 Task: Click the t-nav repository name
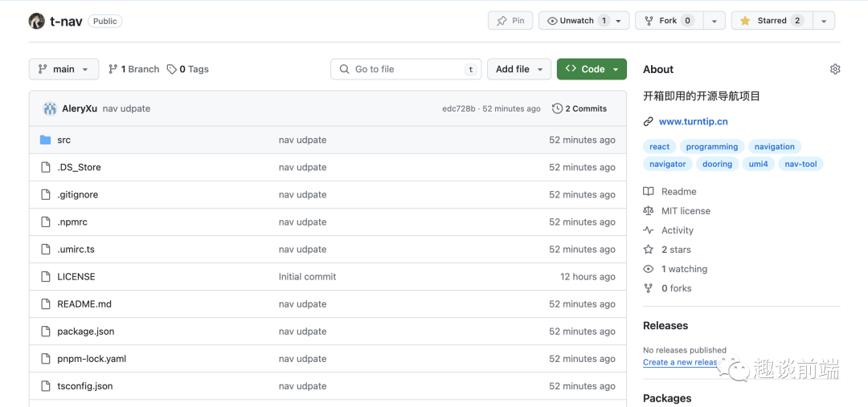coord(66,21)
